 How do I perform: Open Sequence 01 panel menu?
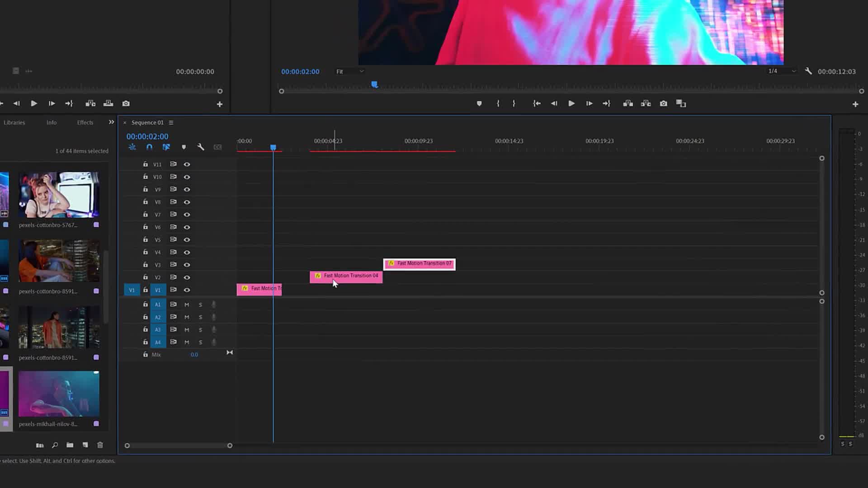click(x=171, y=122)
